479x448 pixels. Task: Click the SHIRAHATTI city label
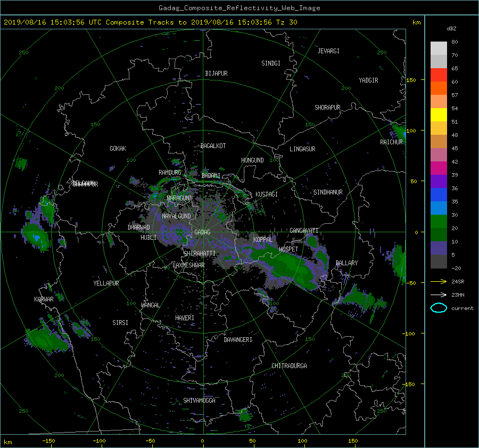click(x=200, y=254)
